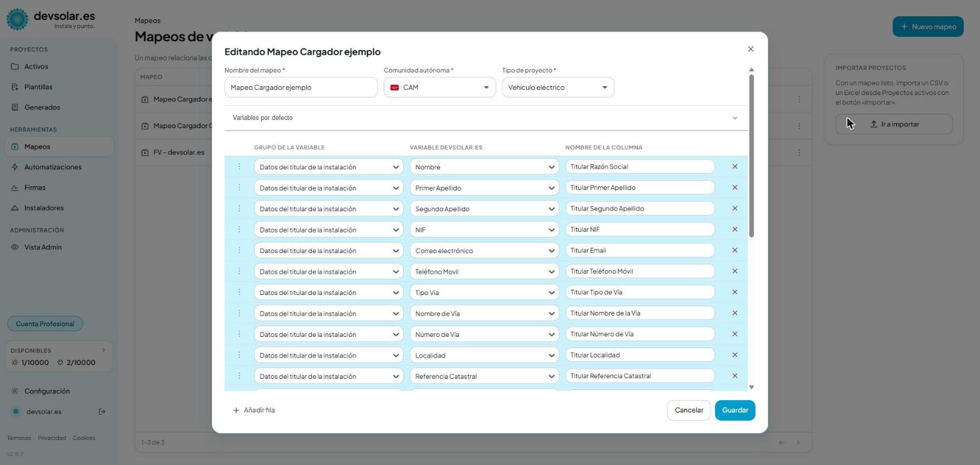
Task: Save the mapping with Guardar
Action: 735,411
